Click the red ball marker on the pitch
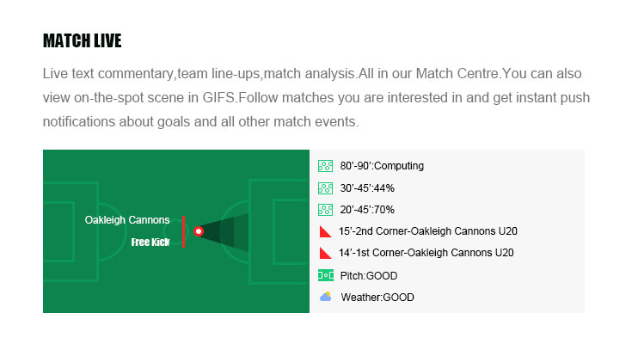Viewport: 644px width, 344px height. (x=199, y=231)
